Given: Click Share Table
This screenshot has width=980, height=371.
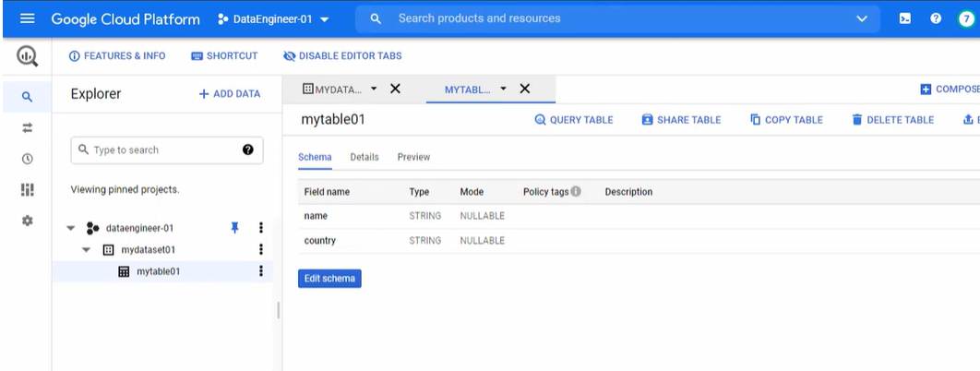Looking at the screenshot, I should [x=681, y=120].
